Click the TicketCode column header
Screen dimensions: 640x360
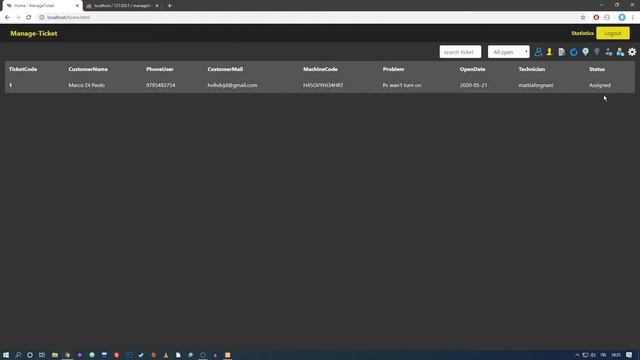click(23, 69)
